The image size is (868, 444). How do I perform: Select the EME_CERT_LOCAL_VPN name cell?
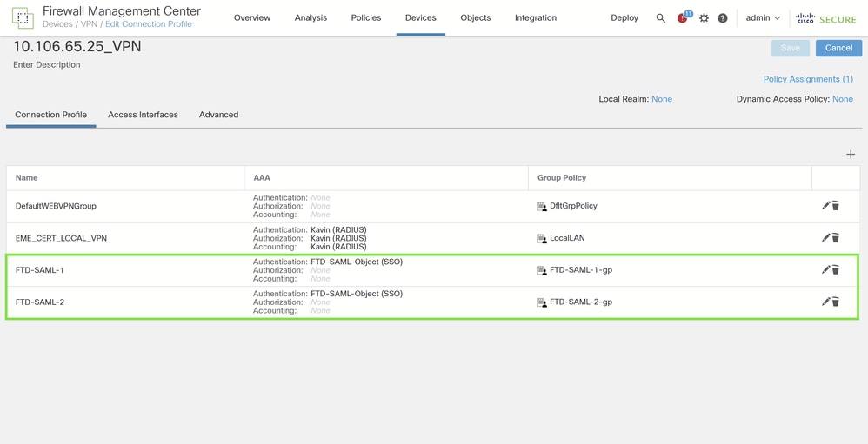pos(62,238)
